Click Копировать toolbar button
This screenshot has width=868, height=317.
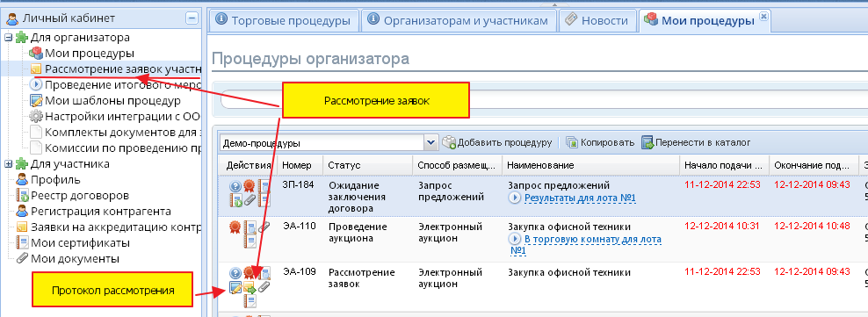(599, 142)
